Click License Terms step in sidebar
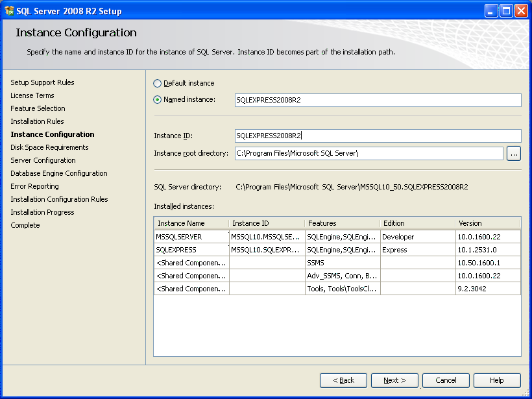 [x=32, y=95]
